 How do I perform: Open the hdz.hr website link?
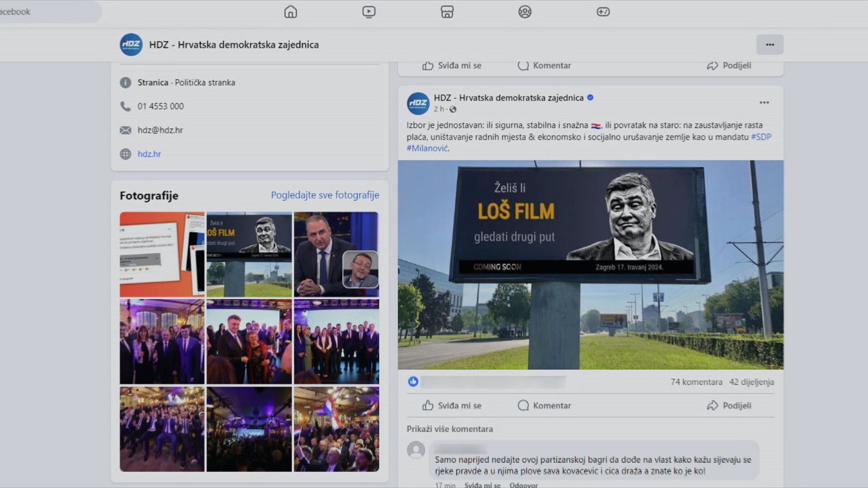click(149, 154)
